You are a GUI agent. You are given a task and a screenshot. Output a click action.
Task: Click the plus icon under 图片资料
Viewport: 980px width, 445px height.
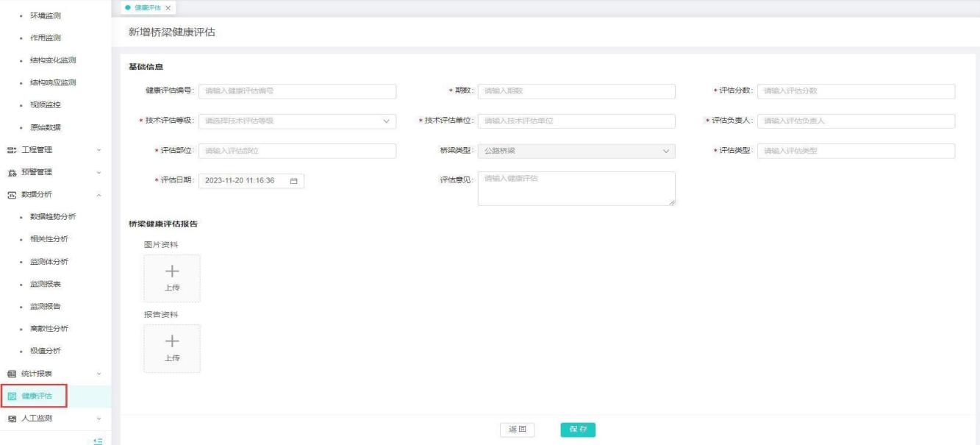(171, 271)
